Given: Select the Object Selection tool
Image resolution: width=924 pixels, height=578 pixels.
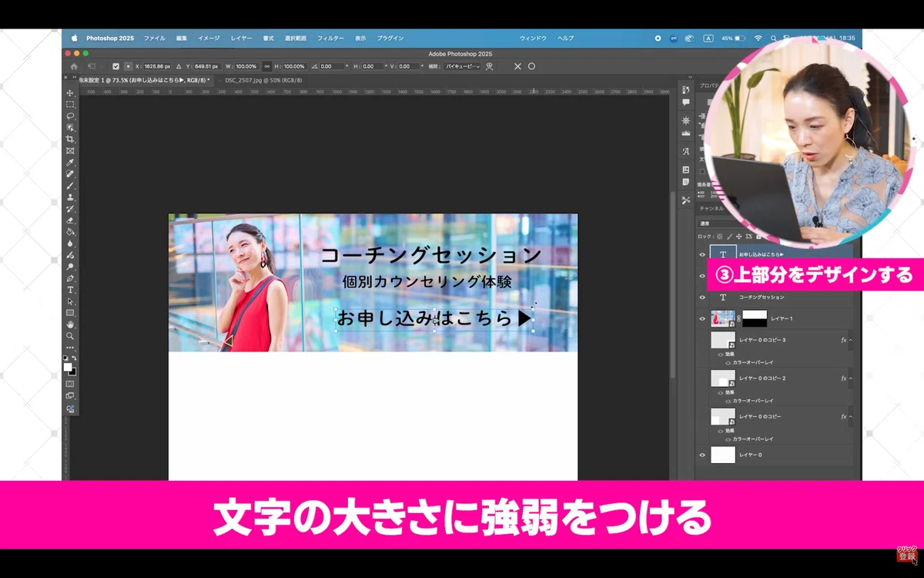Looking at the screenshot, I should pyautogui.click(x=70, y=127).
